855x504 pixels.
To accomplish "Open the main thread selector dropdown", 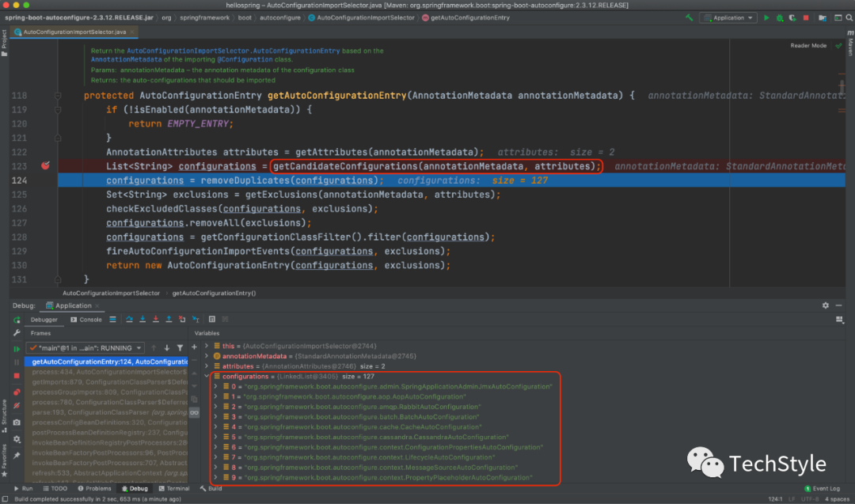I will click(x=85, y=347).
